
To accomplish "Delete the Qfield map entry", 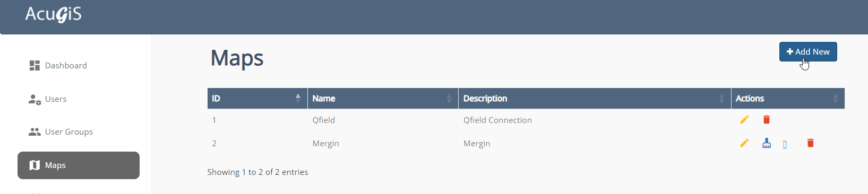I will coord(767,120).
